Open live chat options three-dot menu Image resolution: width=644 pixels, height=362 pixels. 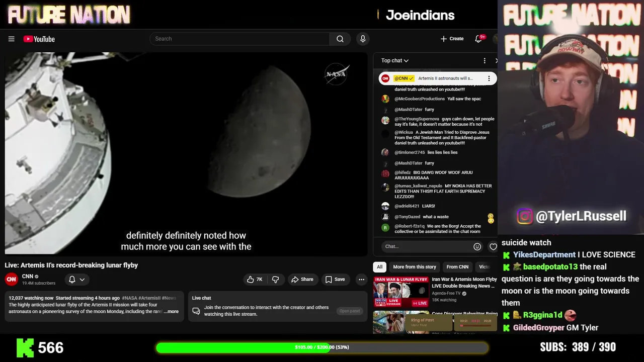point(485,60)
